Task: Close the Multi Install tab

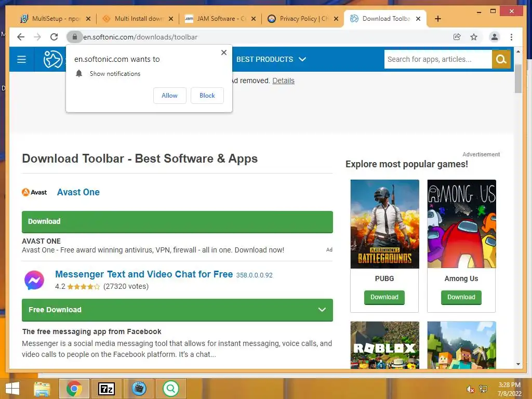Action: point(171,19)
